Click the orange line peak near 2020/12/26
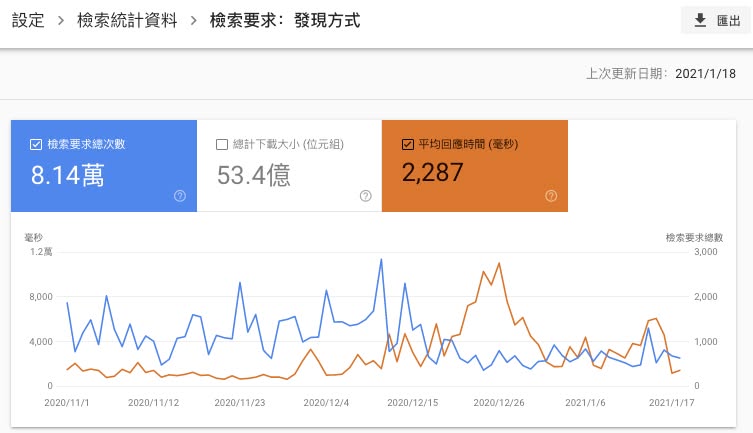Viewport: 753px width, 433px height. pos(499,263)
